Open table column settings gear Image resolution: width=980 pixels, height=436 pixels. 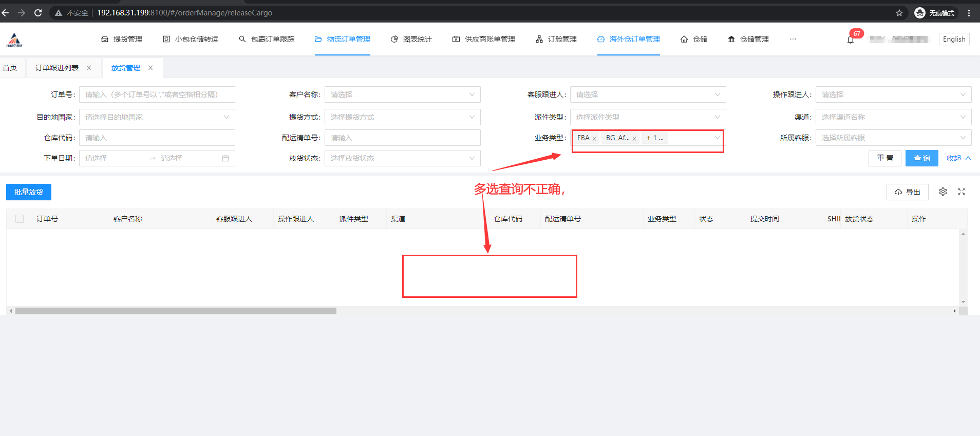943,192
